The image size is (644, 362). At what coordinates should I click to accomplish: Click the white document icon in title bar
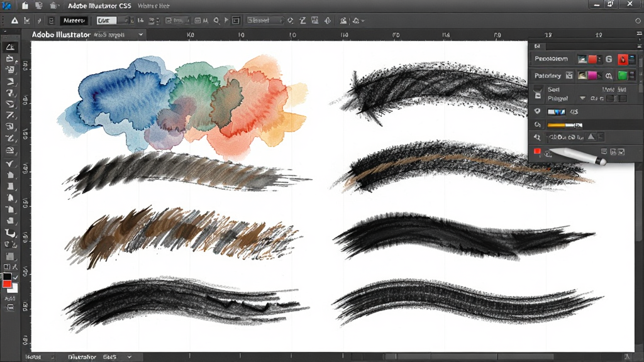25,5
